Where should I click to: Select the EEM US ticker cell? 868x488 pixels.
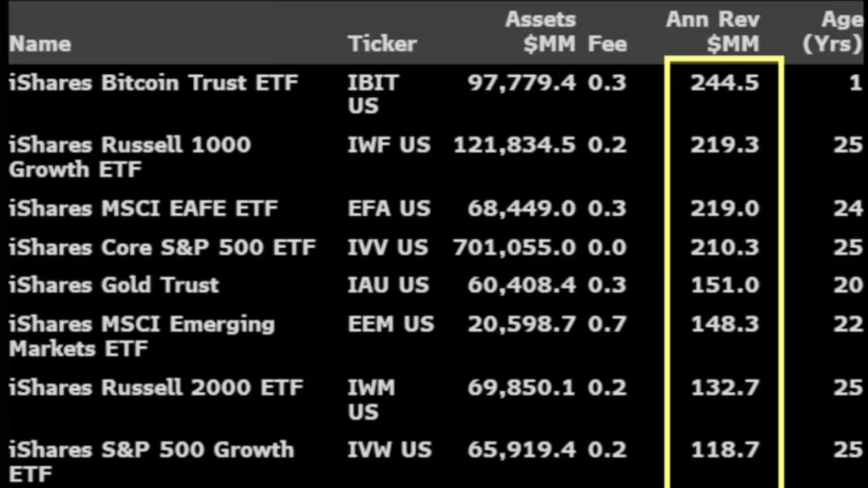[390, 323]
